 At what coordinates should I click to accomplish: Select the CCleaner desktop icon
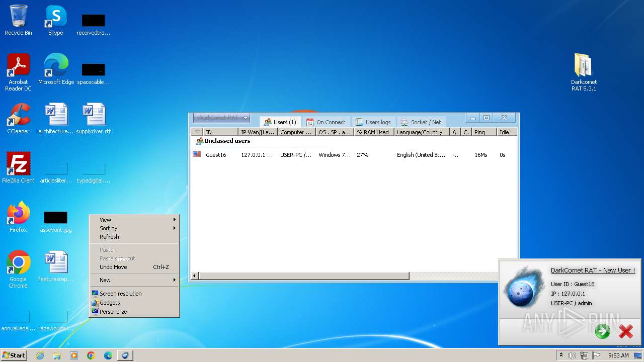click(18, 119)
